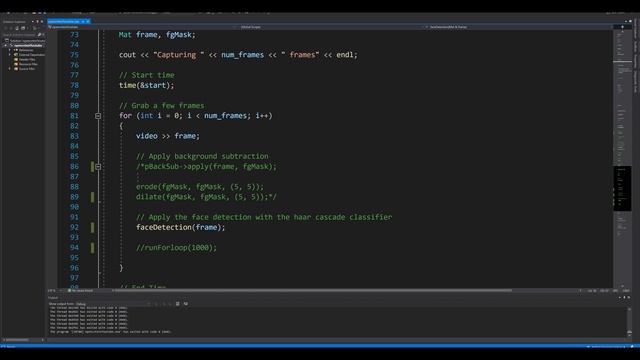The image size is (640, 360).
Task: Click the Solution Explorer forward arrow icon
Action: click(11, 28)
